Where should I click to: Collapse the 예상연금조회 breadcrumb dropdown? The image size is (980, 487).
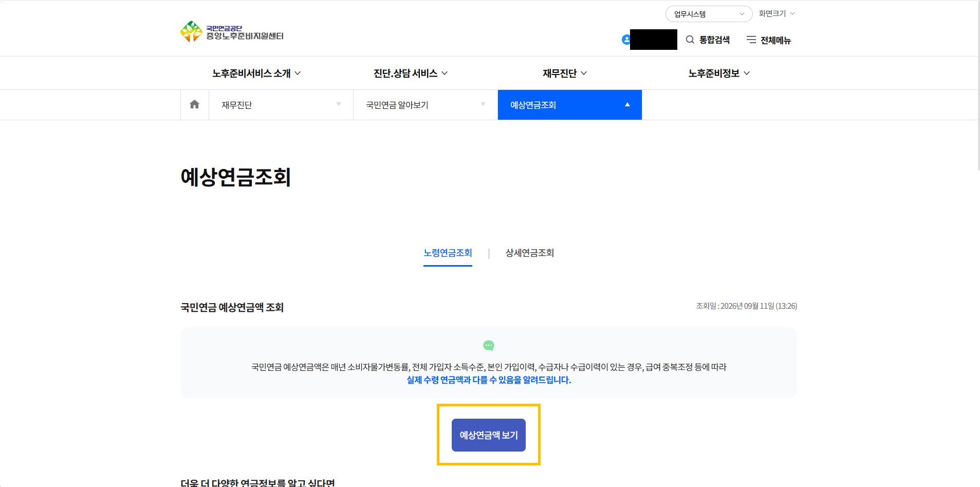click(x=570, y=105)
